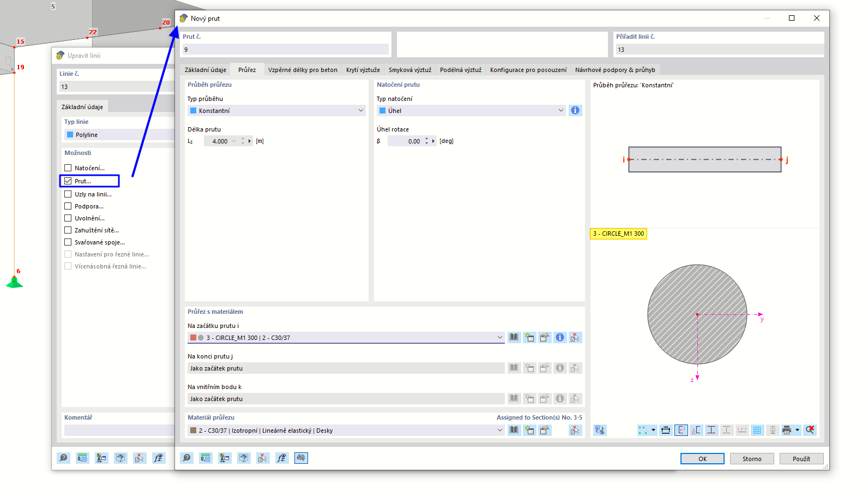Create new section for member start i
Screen dimensions: 868x496
529,338
